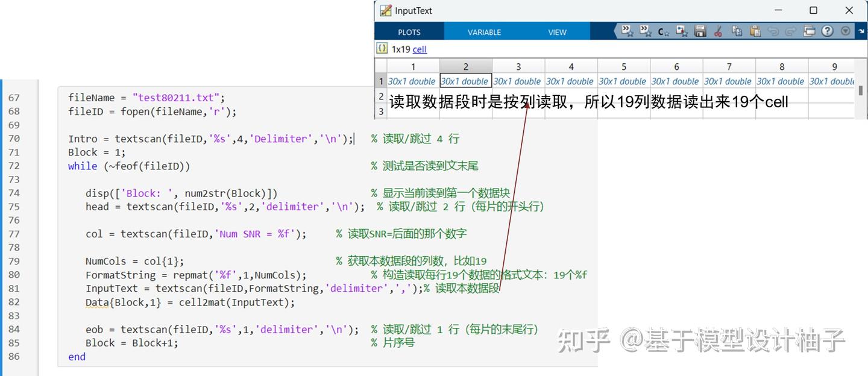This screenshot has width=868, height=376.
Task: Open the dropdown circle at the toolbar's right end
Action: 846,31
